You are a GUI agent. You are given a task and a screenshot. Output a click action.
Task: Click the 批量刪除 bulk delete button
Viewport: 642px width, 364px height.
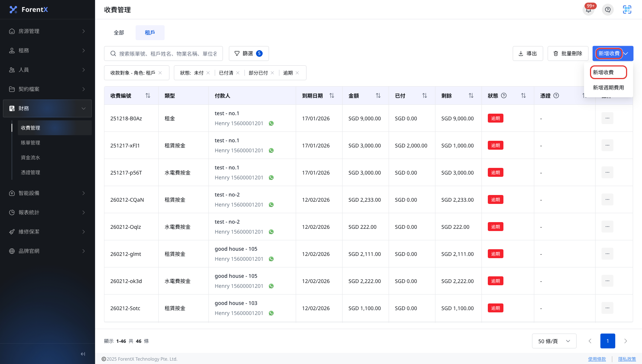(568, 53)
